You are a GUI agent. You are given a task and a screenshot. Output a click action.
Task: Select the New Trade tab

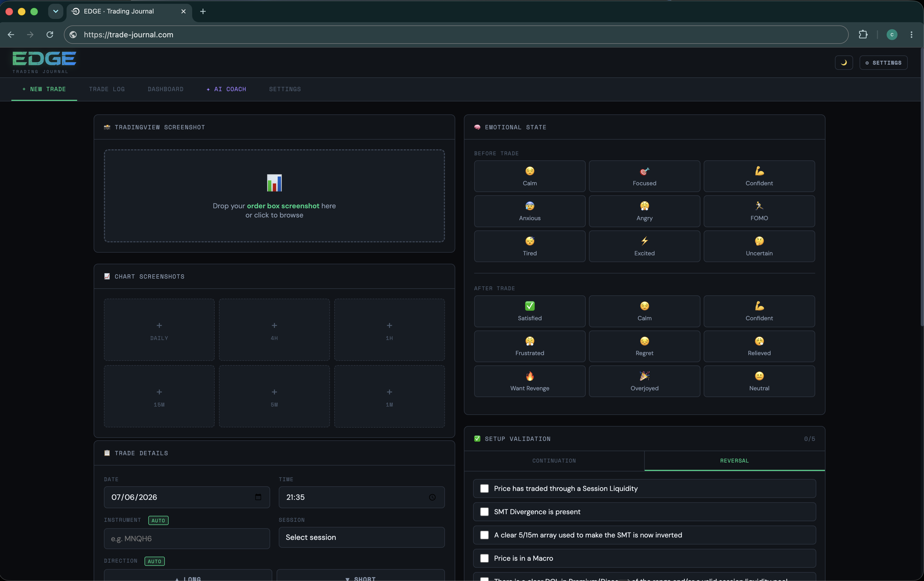(44, 89)
